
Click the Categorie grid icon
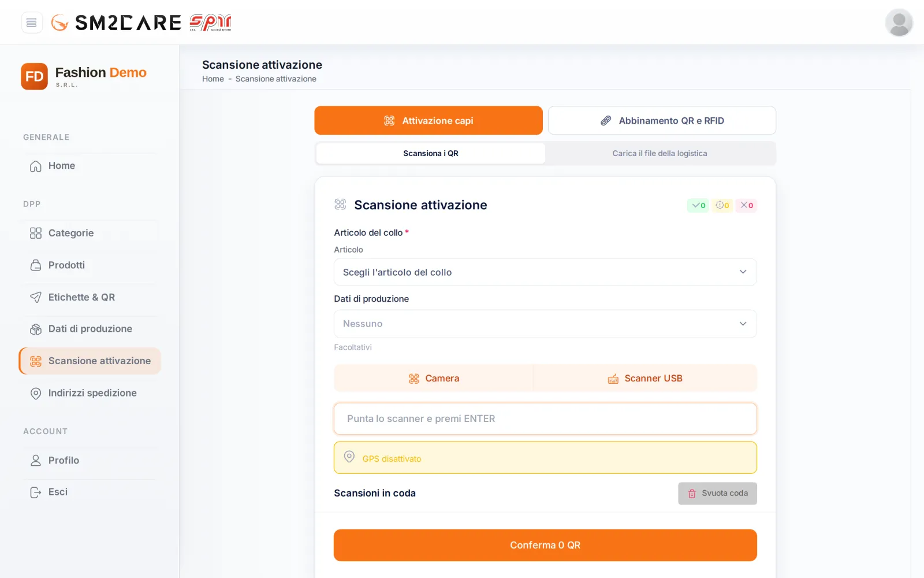36,233
